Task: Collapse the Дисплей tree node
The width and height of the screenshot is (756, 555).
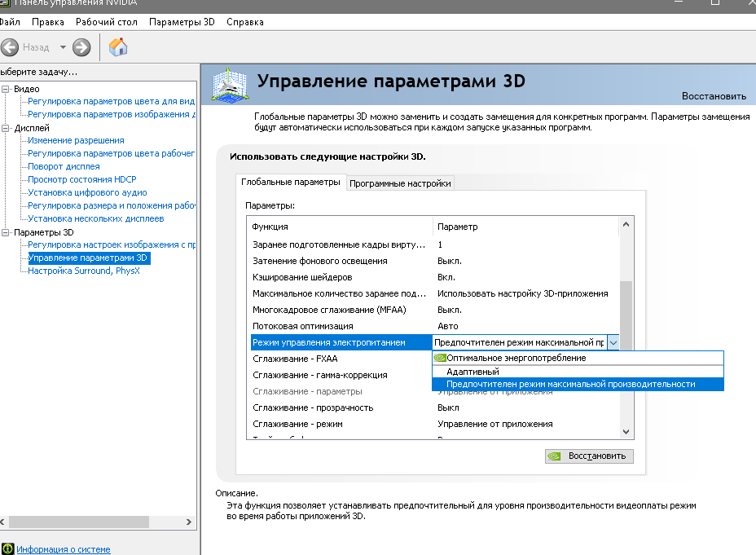Action: tap(6, 128)
